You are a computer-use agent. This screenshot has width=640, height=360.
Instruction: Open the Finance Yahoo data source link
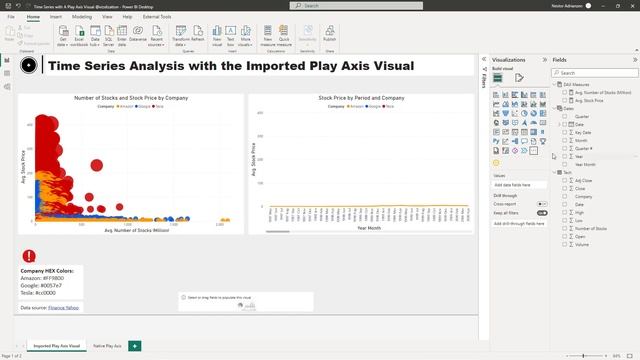click(x=63, y=308)
